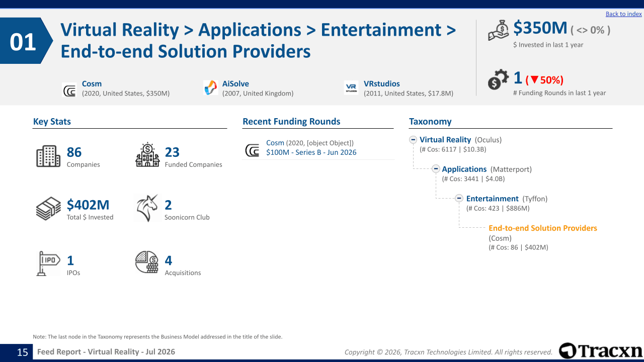Screen dimensions: 644x362
Task: Click the page number 15 in footer
Action: click(23, 352)
